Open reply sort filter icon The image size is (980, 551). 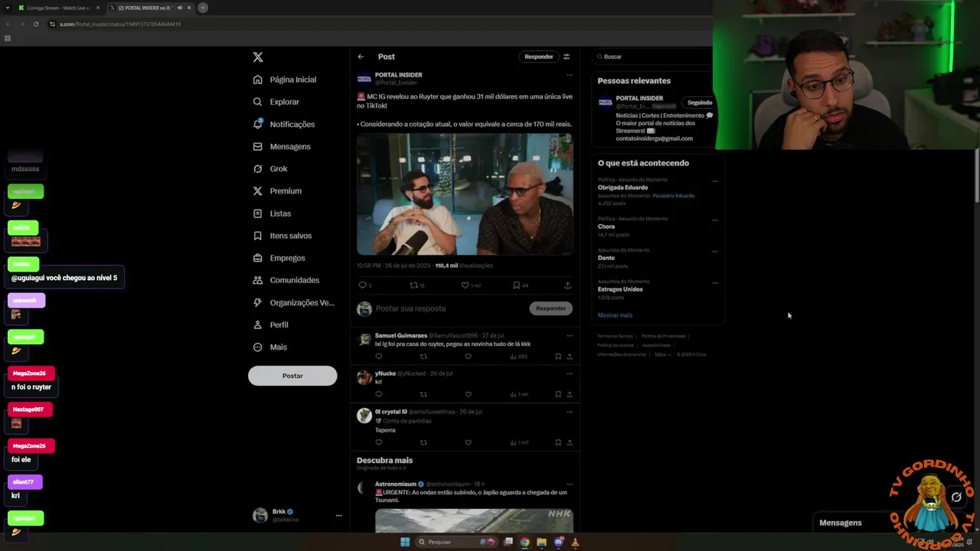pyautogui.click(x=567, y=57)
